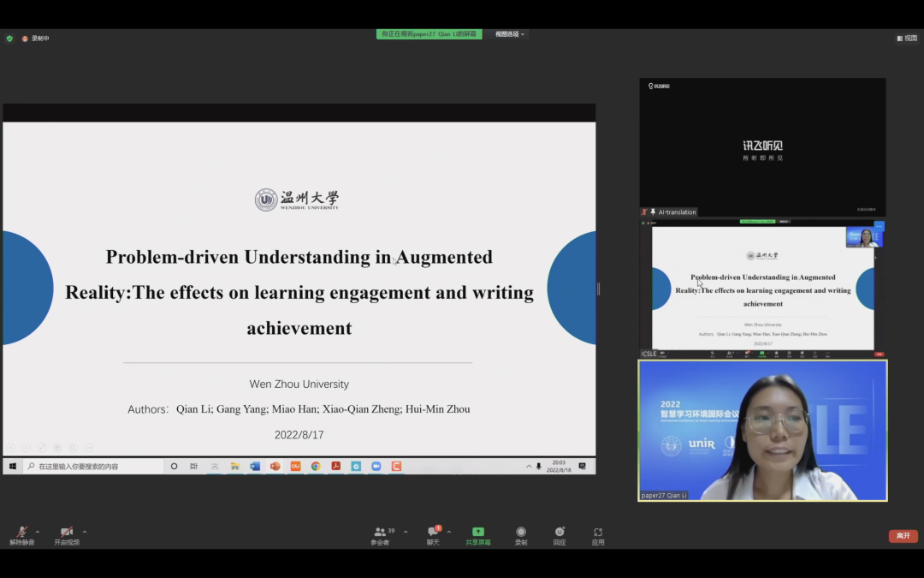Click the recording in progress indicator
Viewport: 924px width, 578px height.
click(x=36, y=39)
